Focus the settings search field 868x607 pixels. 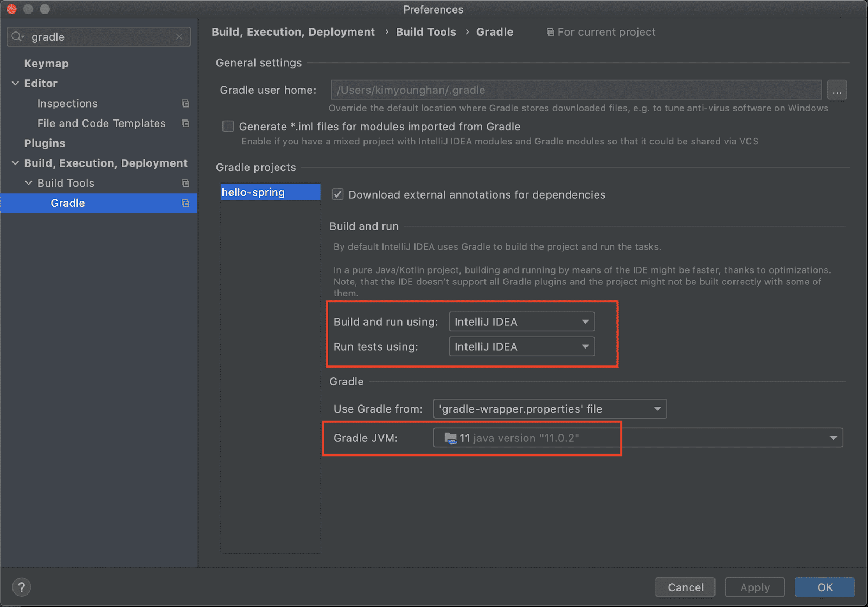(99, 37)
